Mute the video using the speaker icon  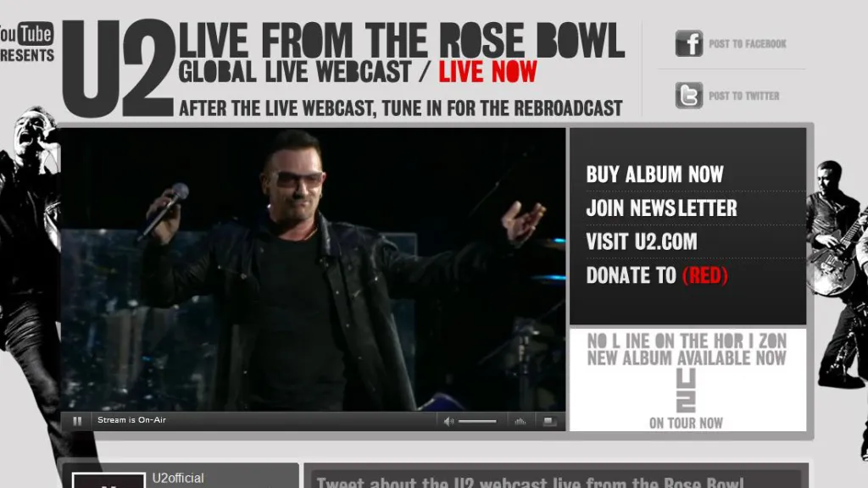(448, 422)
